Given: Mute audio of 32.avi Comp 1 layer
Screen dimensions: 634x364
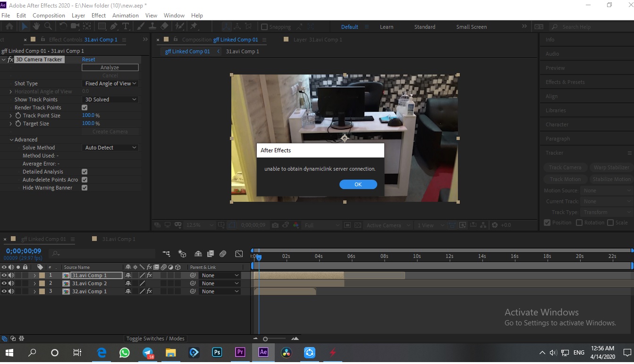Looking at the screenshot, I should pos(11,291).
